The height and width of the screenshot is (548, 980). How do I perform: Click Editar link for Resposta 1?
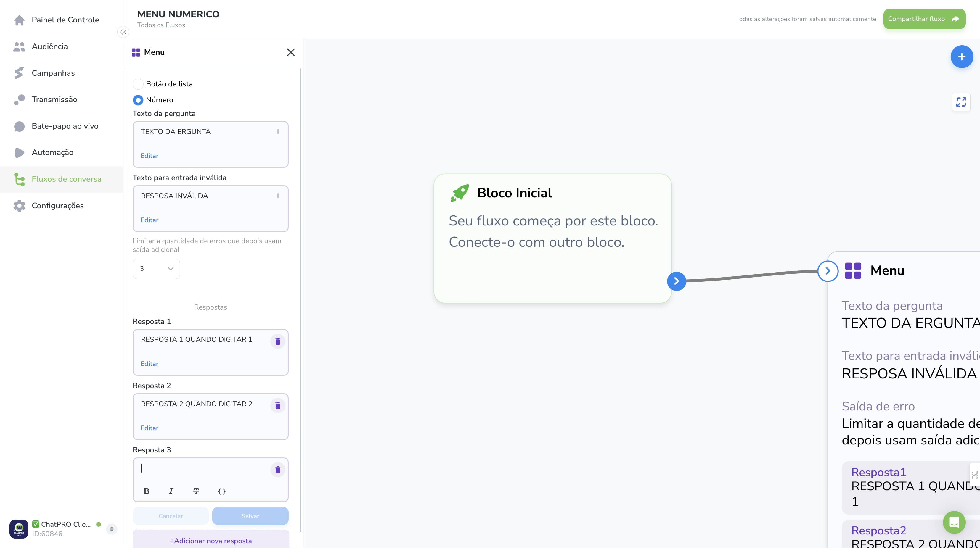pyautogui.click(x=150, y=364)
